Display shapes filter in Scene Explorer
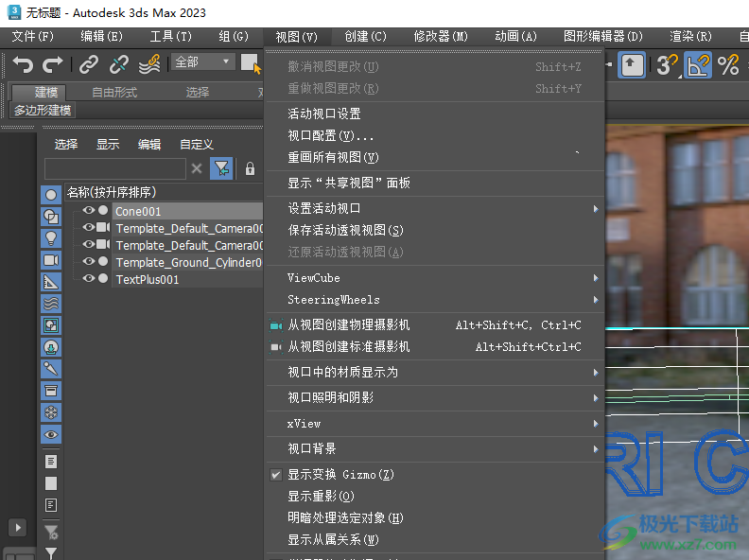Image resolution: width=749 pixels, height=560 pixels. (51, 217)
